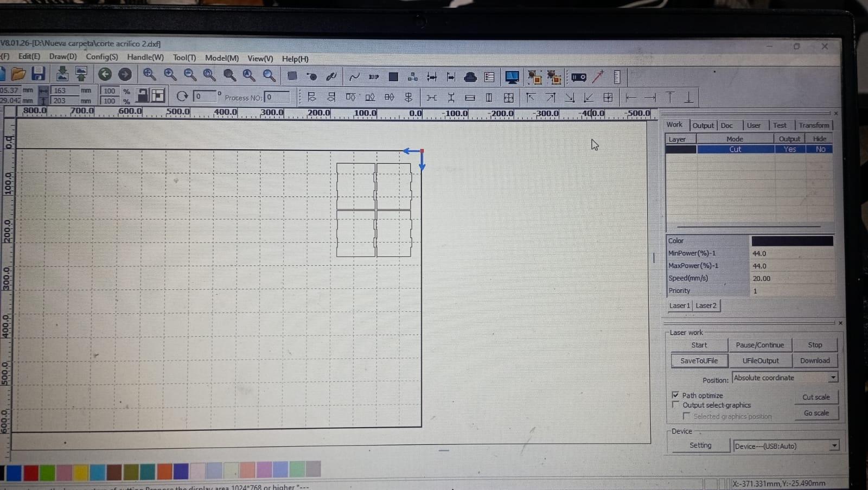Click the UFileOutput button
The height and width of the screenshot is (490, 868).
pos(760,361)
